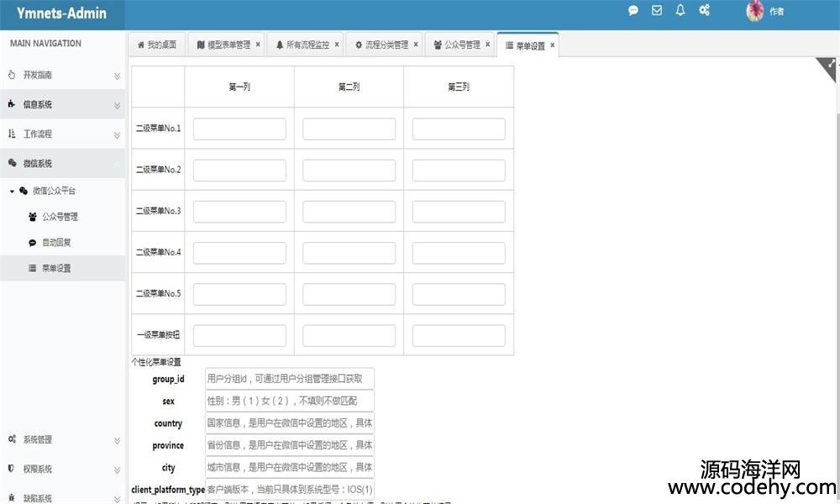Click the envelope mail icon in header
The height and width of the screenshot is (504, 840).
(x=657, y=11)
